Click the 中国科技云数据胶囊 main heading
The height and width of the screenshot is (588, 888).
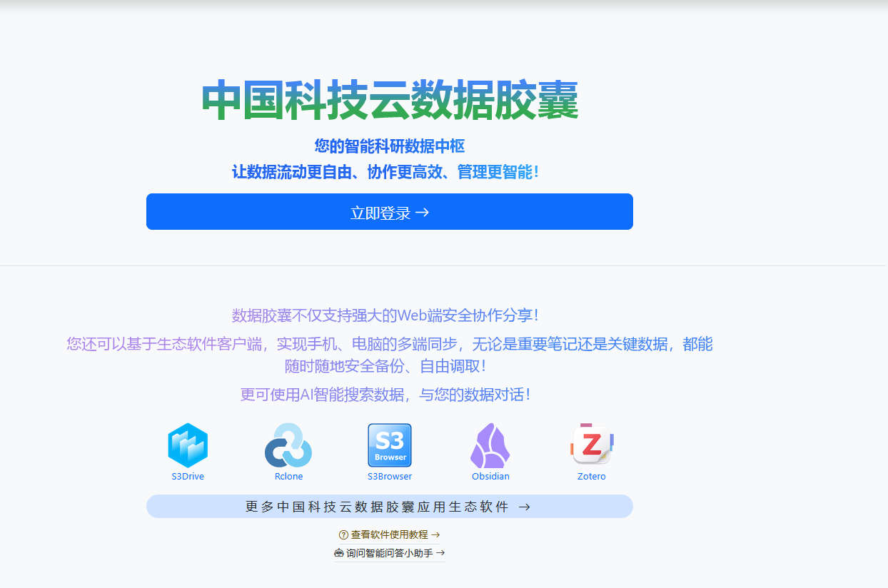(390, 101)
